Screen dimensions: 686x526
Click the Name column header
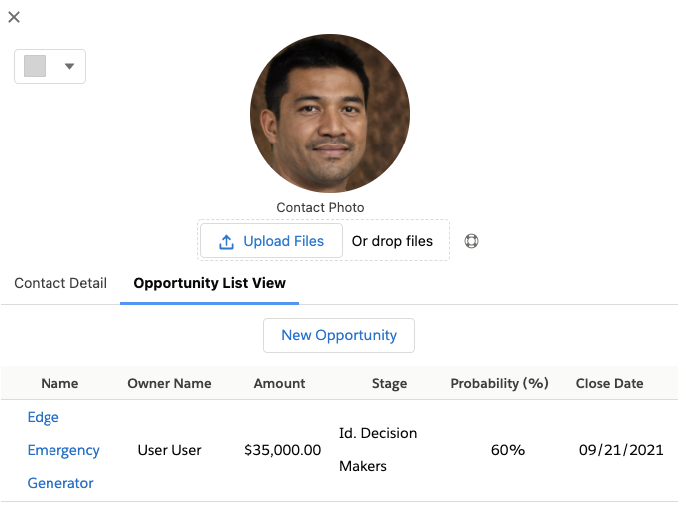click(x=60, y=383)
